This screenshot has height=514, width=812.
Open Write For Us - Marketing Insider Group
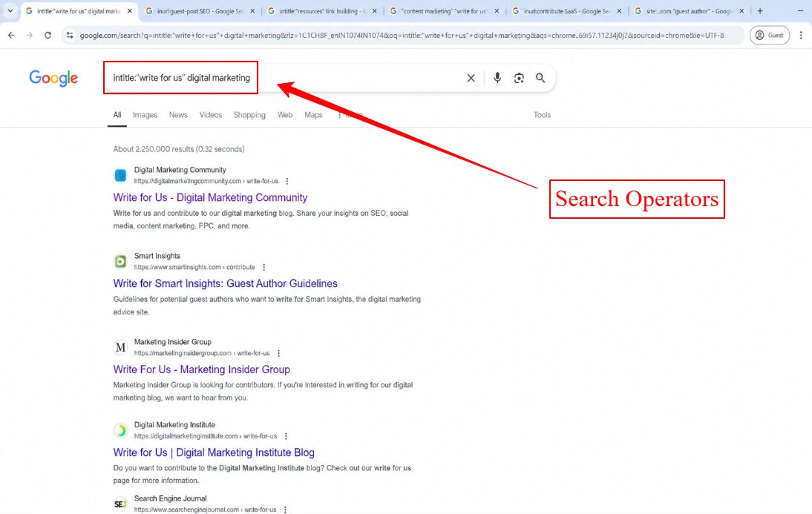click(201, 369)
